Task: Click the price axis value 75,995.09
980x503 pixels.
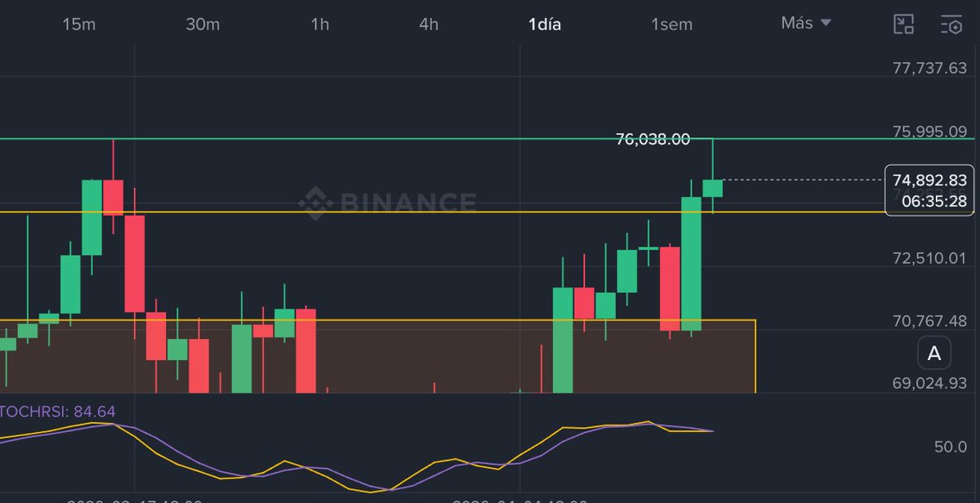Action: point(929,131)
